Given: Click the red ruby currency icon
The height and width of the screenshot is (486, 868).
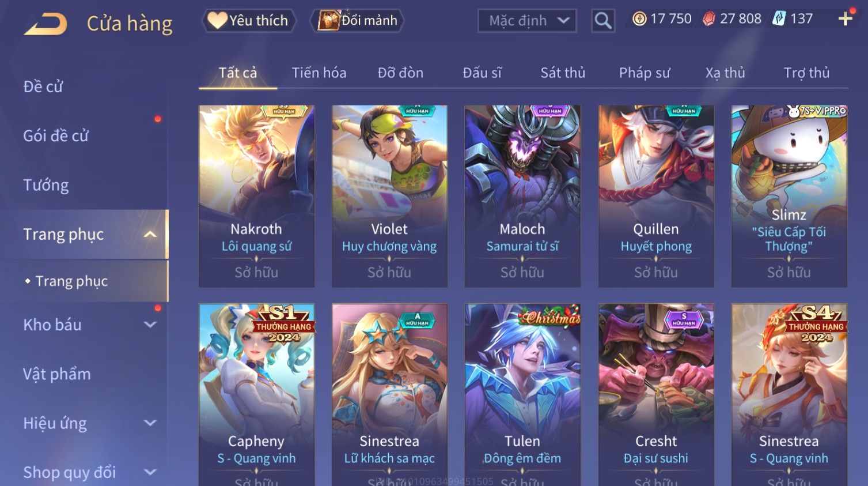Looking at the screenshot, I should [x=709, y=19].
